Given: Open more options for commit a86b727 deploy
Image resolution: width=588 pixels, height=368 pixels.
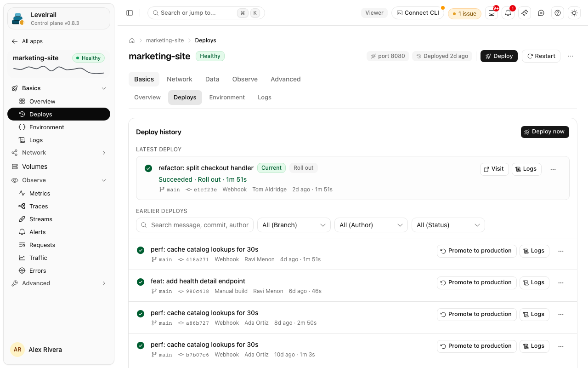Looking at the screenshot, I should pos(561,315).
